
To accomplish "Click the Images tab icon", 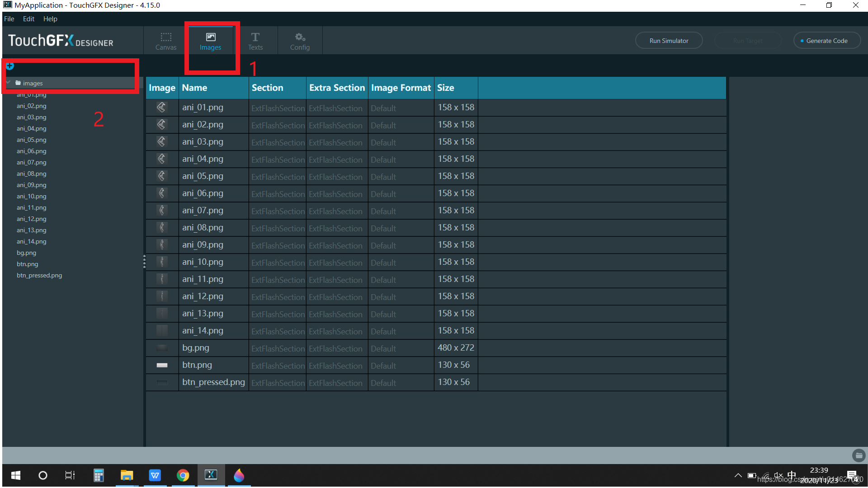I will 211,37.
